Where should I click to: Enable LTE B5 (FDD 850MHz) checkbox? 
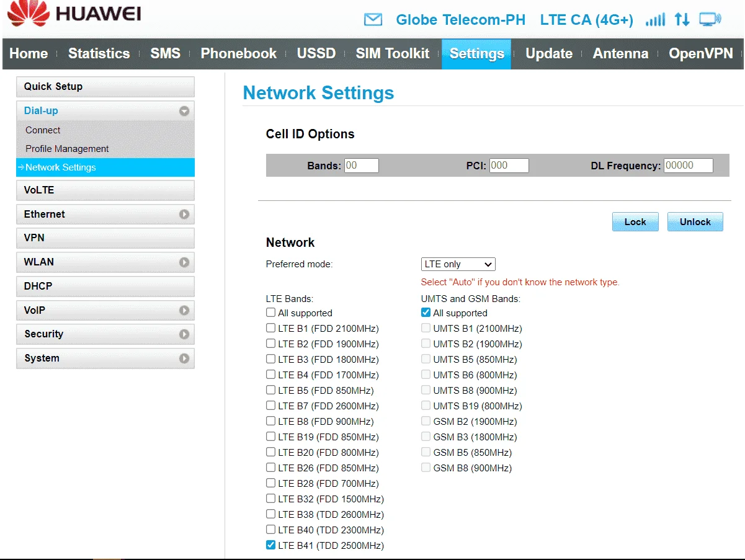[270, 390]
